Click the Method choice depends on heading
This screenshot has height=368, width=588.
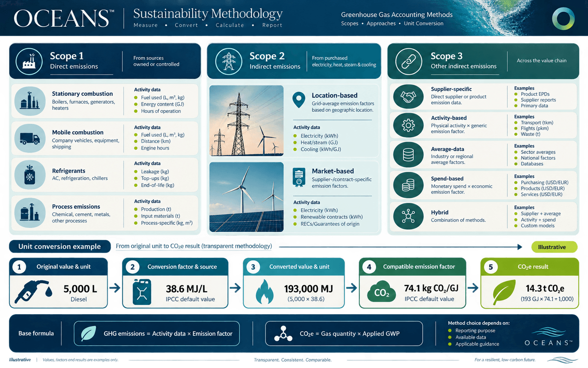[479, 323]
